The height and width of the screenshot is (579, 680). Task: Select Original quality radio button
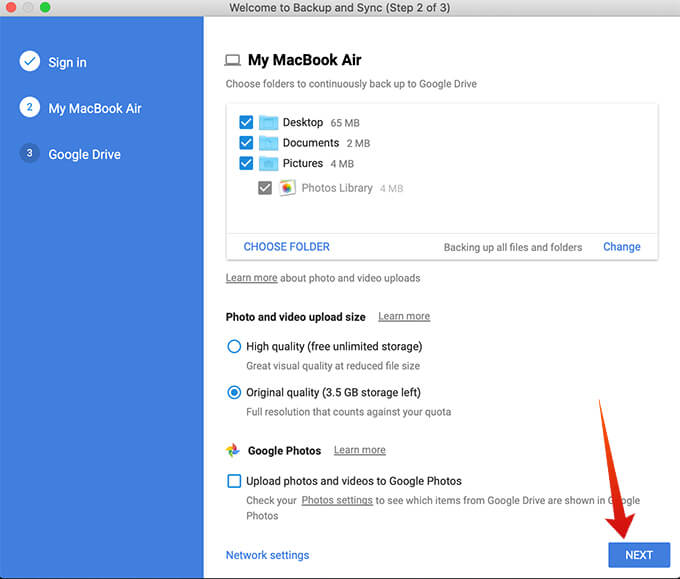[x=234, y=393]
